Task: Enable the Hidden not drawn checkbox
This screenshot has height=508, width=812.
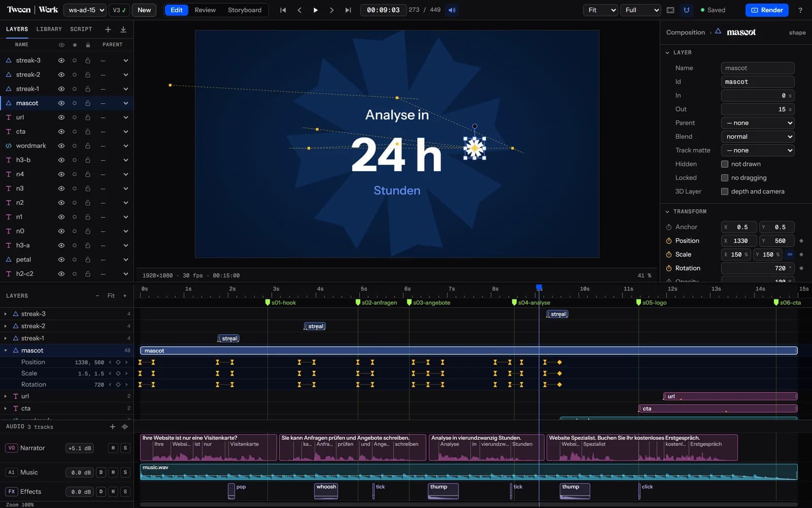Action: tap(725, 164)
